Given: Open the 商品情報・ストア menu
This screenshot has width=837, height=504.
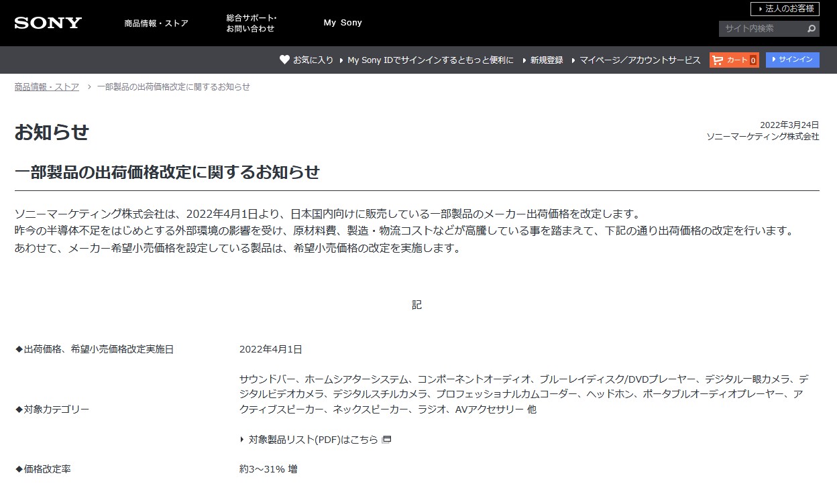Looking at the screenshot, I should click(x=156, y=23).
